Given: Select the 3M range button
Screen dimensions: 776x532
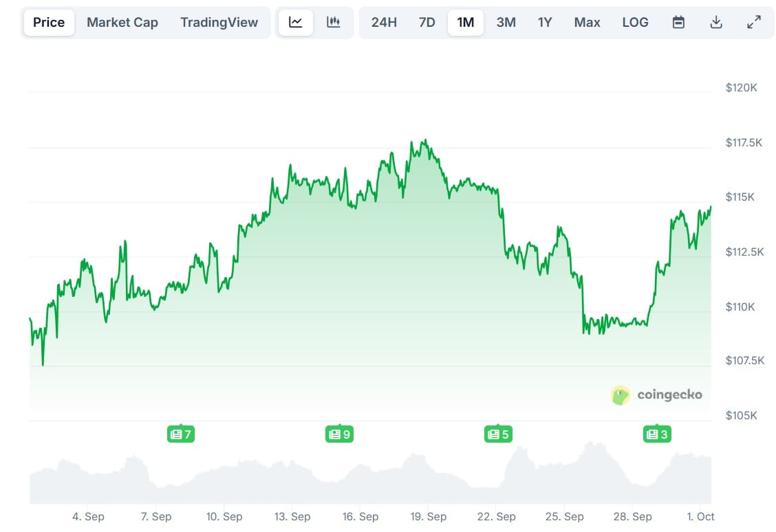Looking at the screenshot, I should coord(506,21).
